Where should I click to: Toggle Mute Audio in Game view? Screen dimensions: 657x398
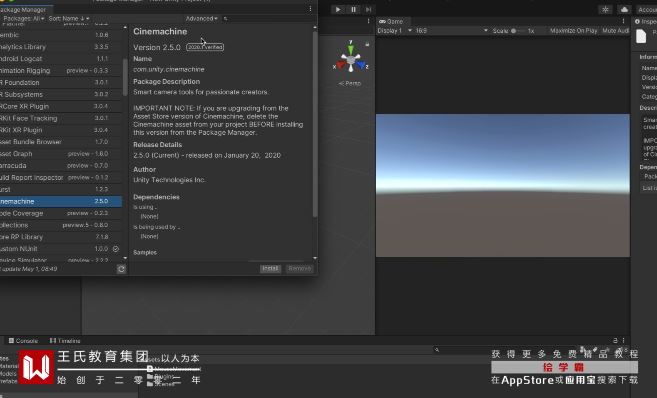click(x=616, y=31)
